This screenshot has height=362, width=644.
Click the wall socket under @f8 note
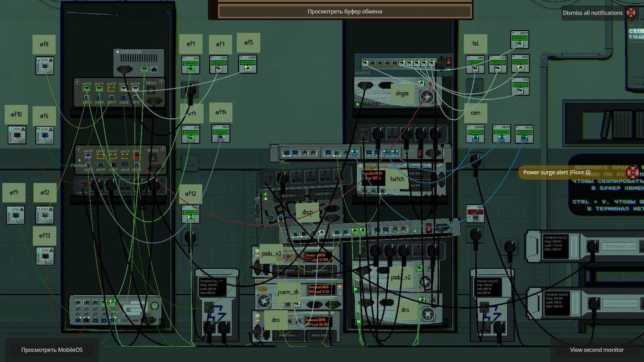click(x=45, y=66)
